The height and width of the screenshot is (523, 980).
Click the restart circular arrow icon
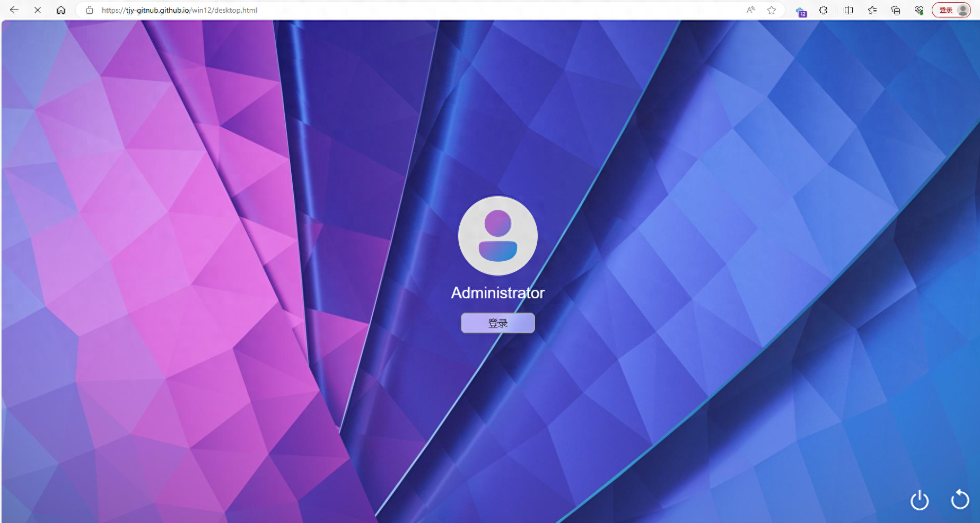960,499
